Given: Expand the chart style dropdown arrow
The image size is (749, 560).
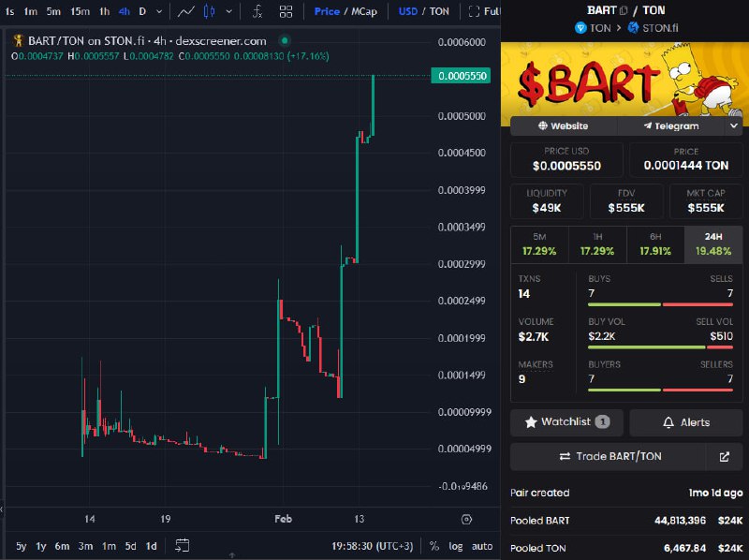Looking at the screenshot, I should pyautogui.click(x=228, y=11).
